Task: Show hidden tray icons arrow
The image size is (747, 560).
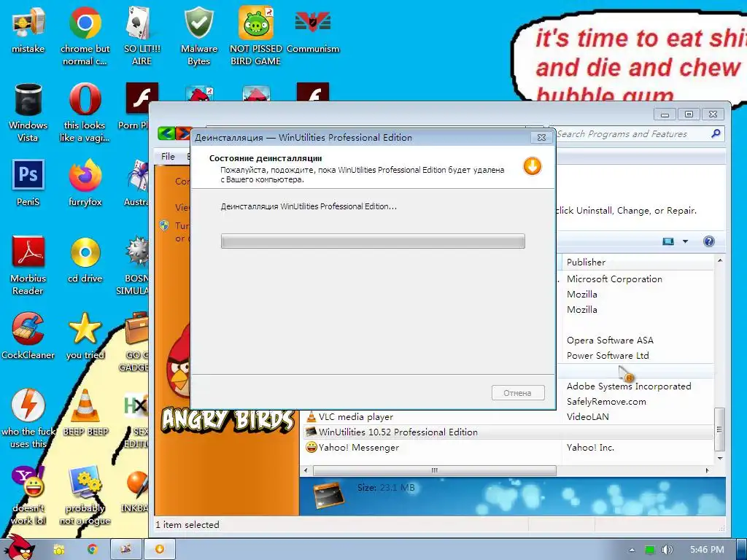Action: click(x=632, y=550)
